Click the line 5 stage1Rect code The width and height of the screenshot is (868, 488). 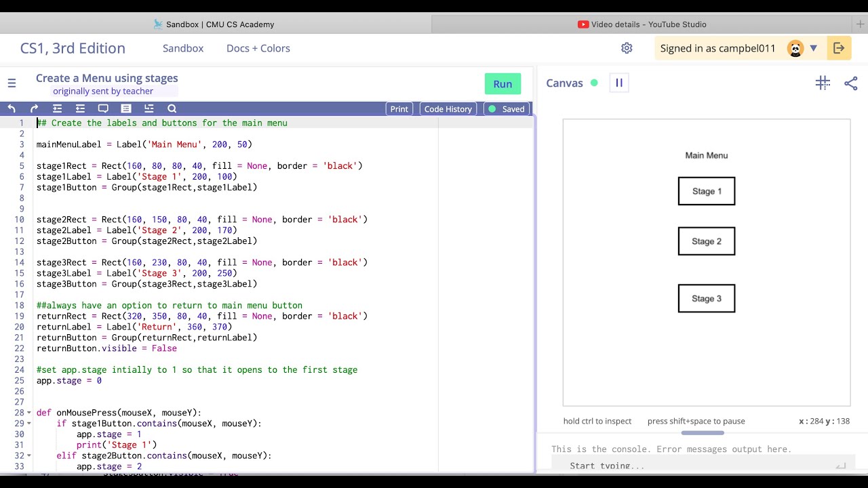point(199,166)
